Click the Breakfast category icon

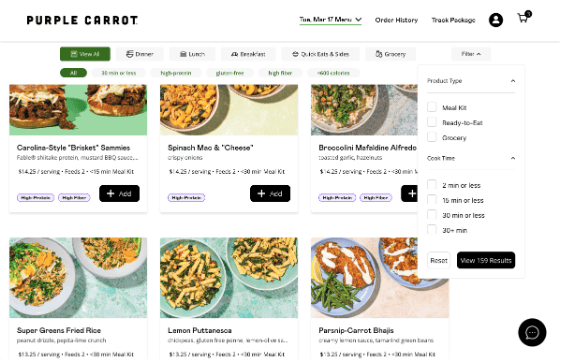click(x=234, y=54)
